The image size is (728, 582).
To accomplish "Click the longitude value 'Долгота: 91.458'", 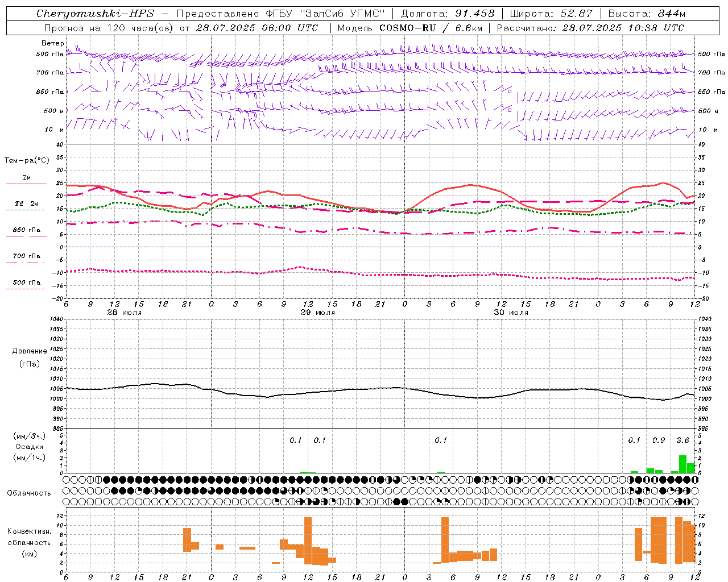I will click(448, 14).
